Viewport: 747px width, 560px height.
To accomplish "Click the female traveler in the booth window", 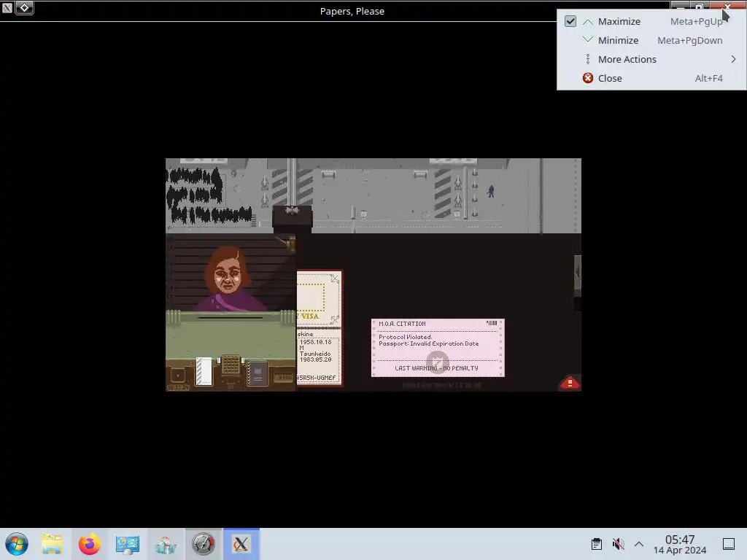I will (x=229, y=279).
